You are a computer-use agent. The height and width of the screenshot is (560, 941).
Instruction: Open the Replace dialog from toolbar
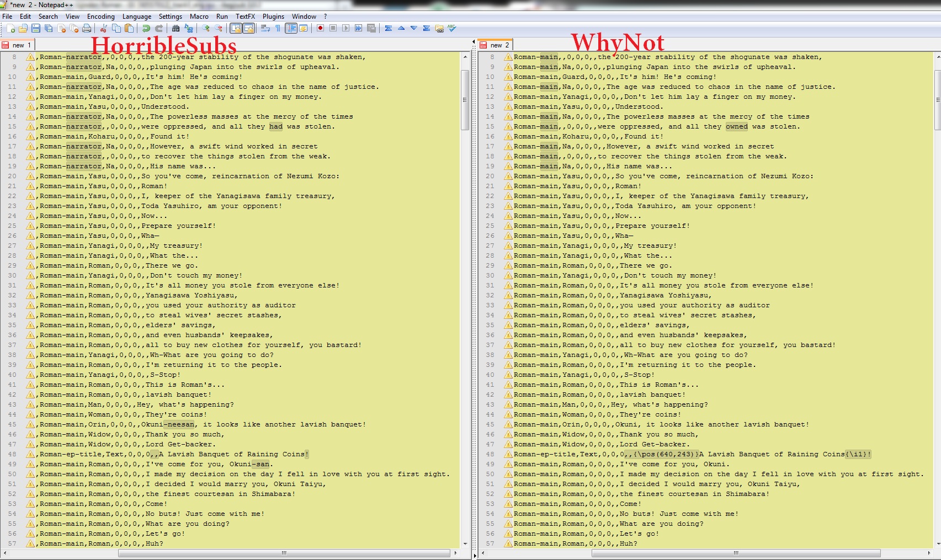pos(188,28)
